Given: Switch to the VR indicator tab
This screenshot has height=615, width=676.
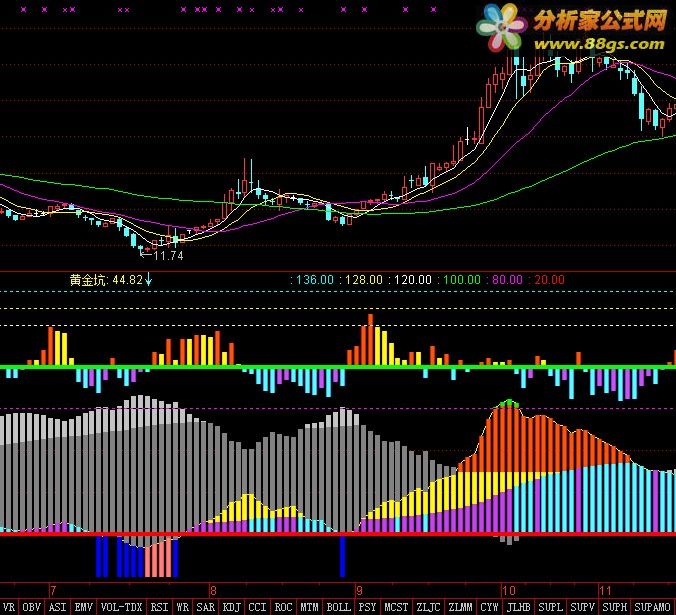Looking at the screenshot, I should pyautogui.click(x=9, y=607).
